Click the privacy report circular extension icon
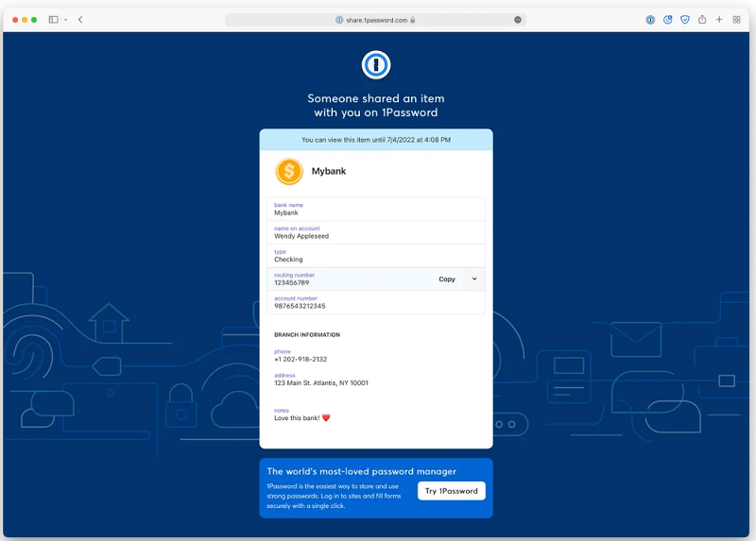Screen dimensions: 756x541 pyautogui.click(x=668, y=20)
